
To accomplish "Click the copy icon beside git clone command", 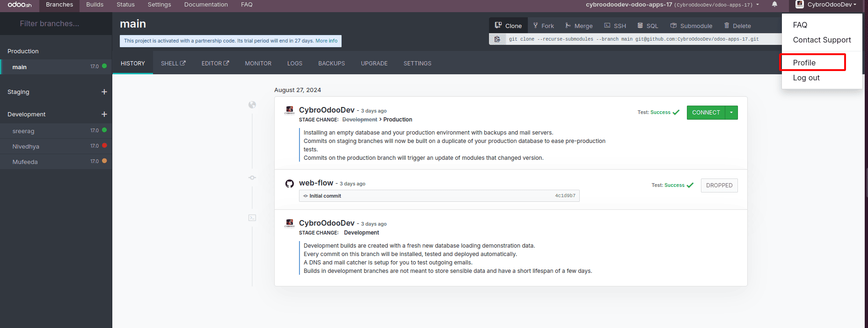I will coord(497,39).
